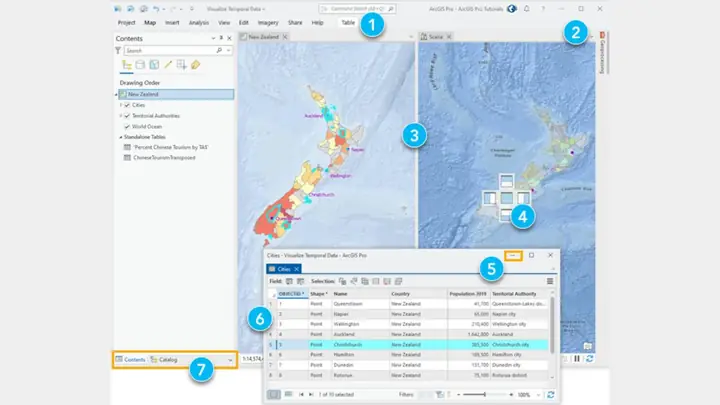Open the Table contextual ribbon tab
The width and height of the screenshot is (720, 405).
pyautogui.click(x=348, y=22)
